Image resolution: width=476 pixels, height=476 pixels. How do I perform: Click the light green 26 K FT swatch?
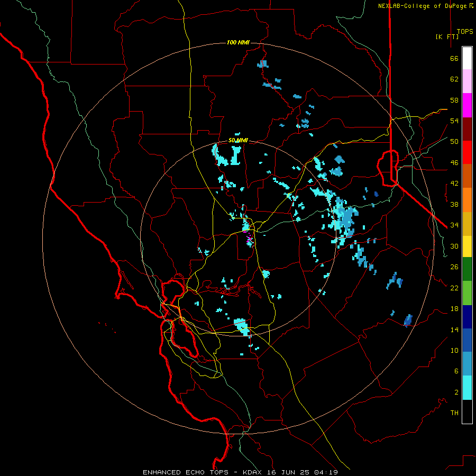pos(467,293)
